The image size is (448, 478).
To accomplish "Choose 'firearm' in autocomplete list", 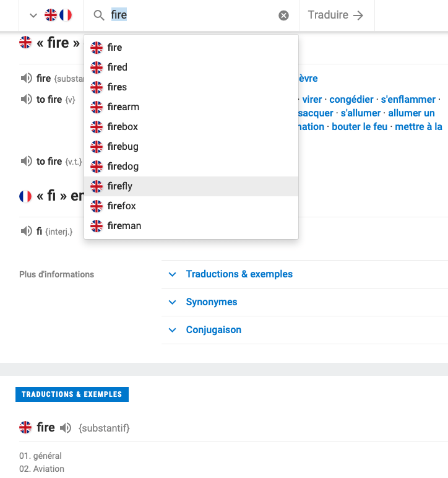I will (123, 107).
